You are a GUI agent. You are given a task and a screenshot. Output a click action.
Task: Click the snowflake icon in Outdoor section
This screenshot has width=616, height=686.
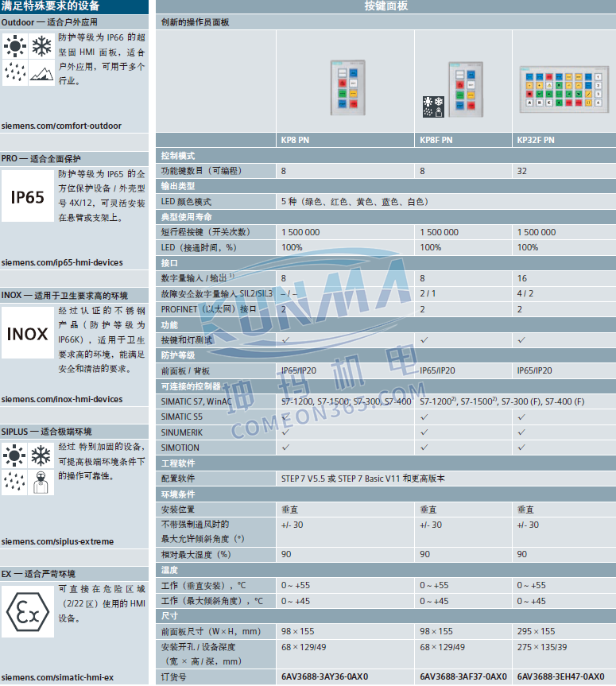pyautogui.click(x=41, y=45)
